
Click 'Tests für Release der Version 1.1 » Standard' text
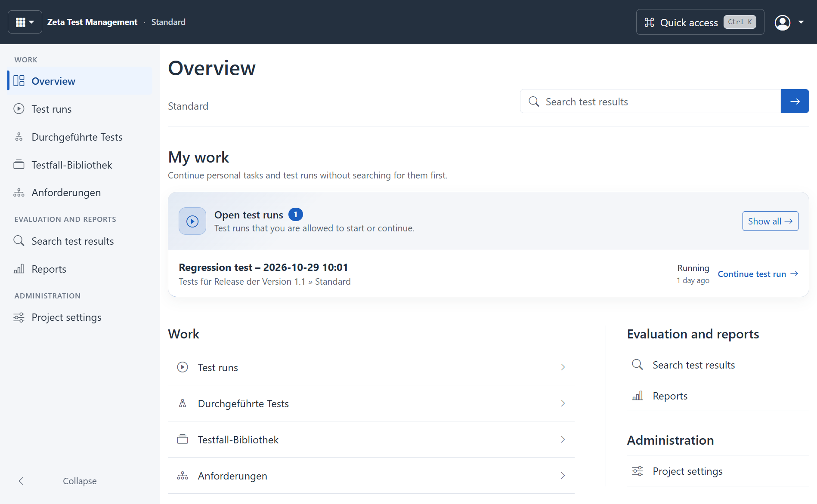click(x=265, y=281)
